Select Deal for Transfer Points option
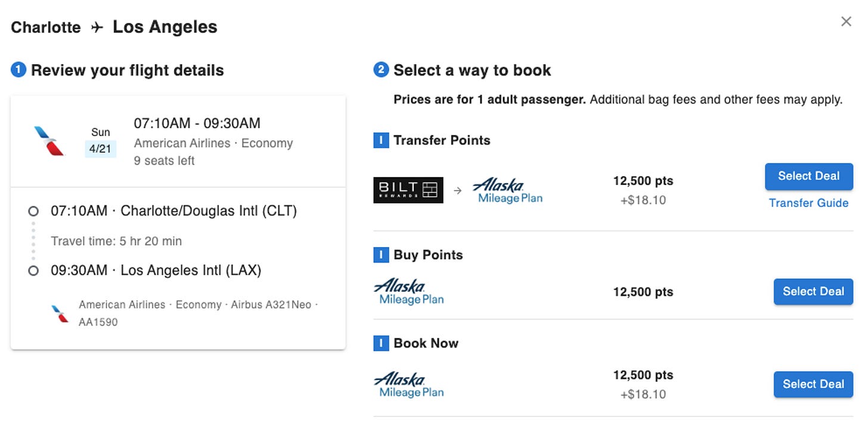The height and width of the screenshot is (429, 868). click(x=809, y=176)
